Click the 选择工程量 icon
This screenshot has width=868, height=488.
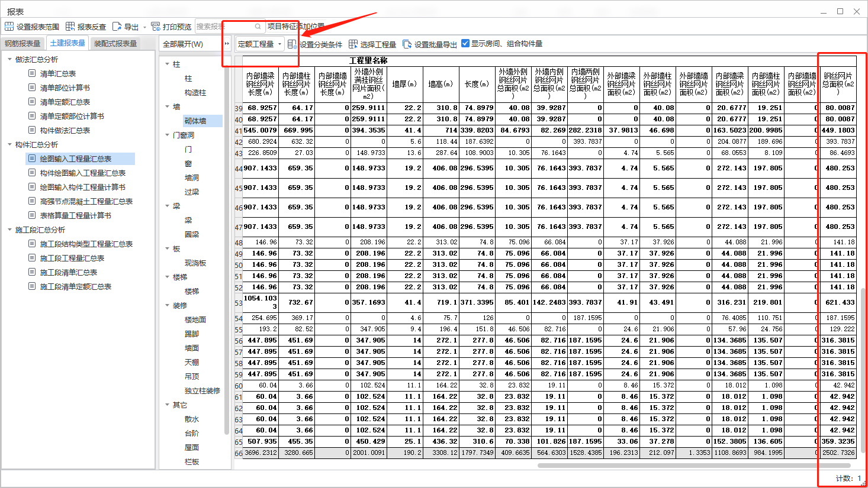click(x=353, y=44)
